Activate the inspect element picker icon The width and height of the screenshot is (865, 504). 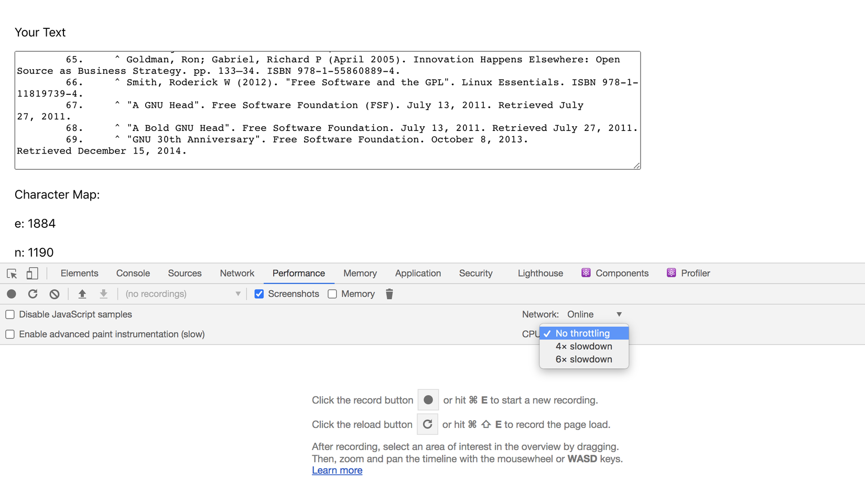(x=12, y=273)
